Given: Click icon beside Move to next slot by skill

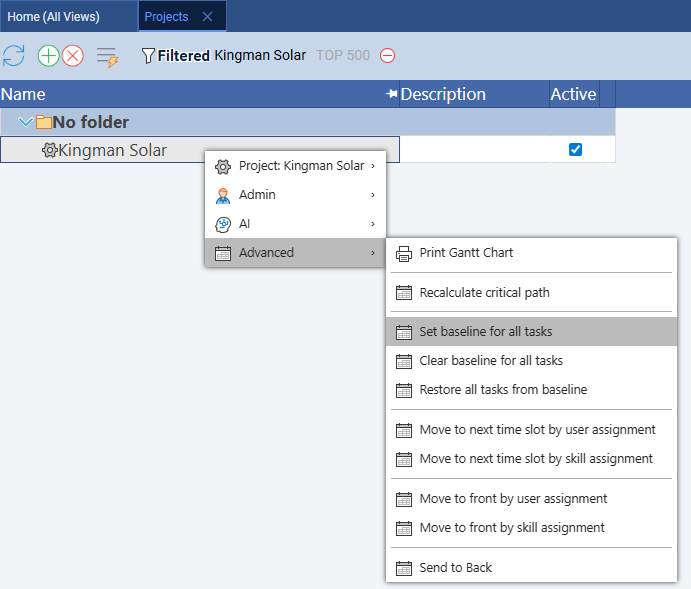Looking at the screenshot, I should tap(404, 459).
